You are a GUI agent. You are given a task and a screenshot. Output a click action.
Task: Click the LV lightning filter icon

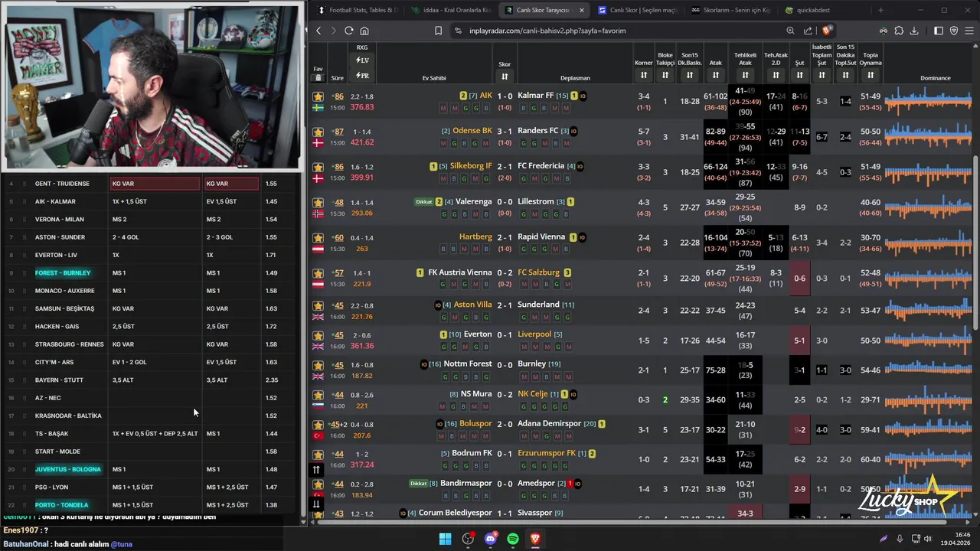coord(362,60)
